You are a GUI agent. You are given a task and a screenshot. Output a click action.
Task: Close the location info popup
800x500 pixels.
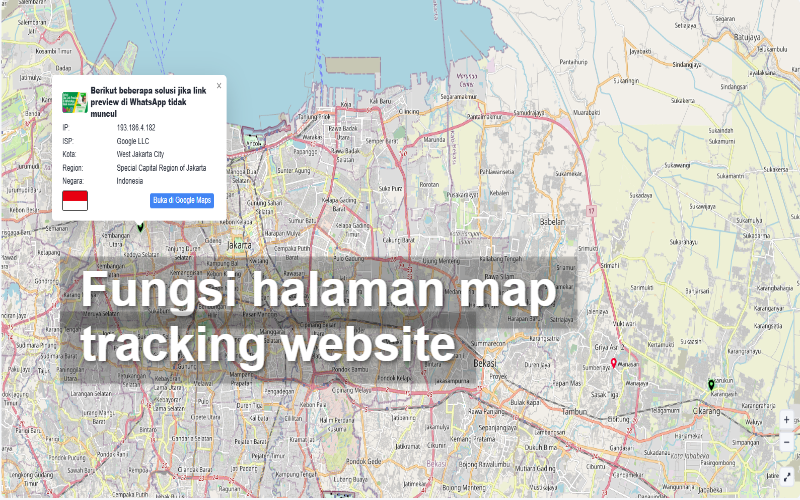tap(218, 86)
